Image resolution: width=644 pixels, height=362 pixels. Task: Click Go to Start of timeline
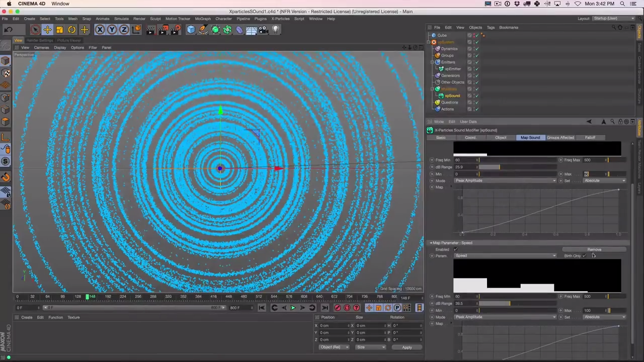point(262,308)
